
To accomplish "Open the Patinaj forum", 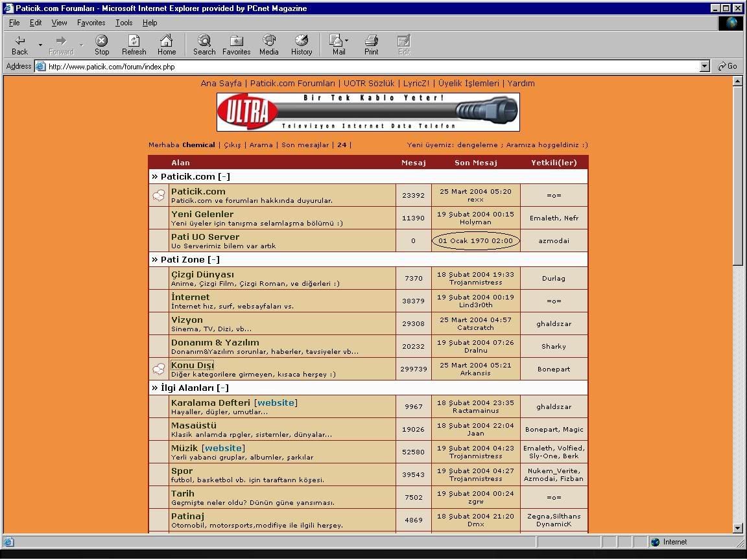I will [187, 516].
